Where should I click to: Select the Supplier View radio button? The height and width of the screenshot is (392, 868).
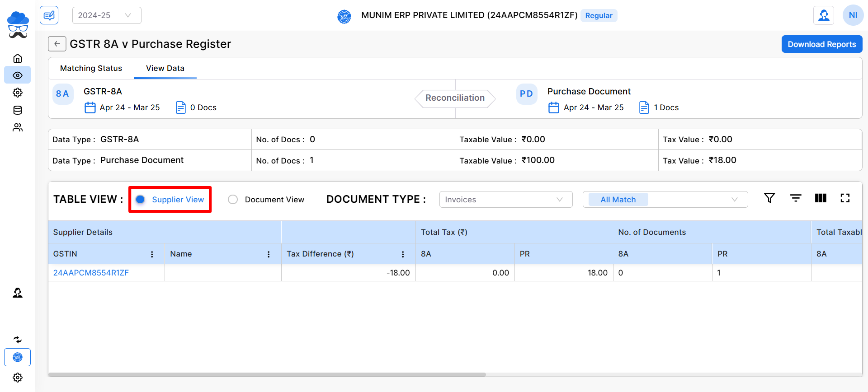click(141, 200)
